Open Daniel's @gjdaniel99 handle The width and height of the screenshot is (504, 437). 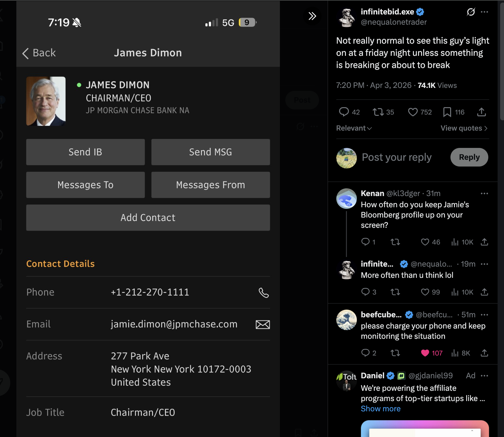coord(431,376)
